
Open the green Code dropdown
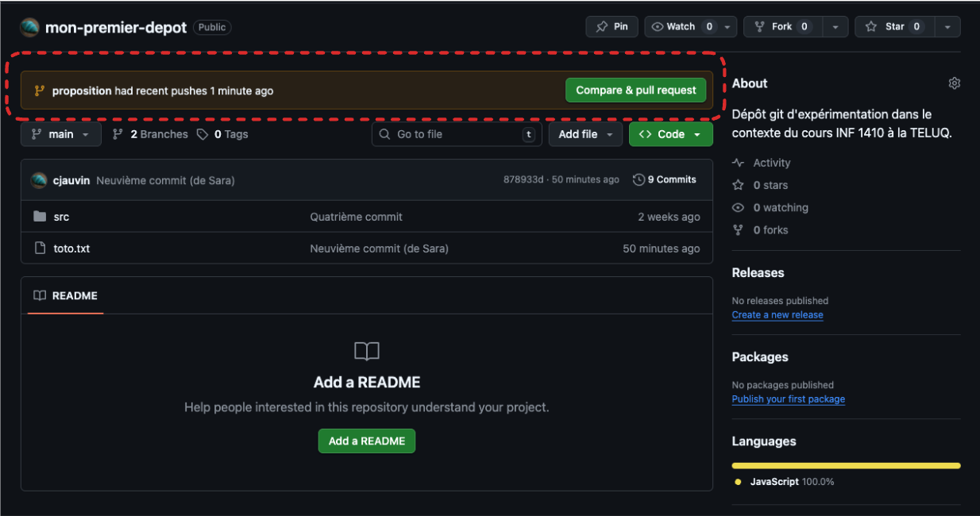(x=670, y=134)
